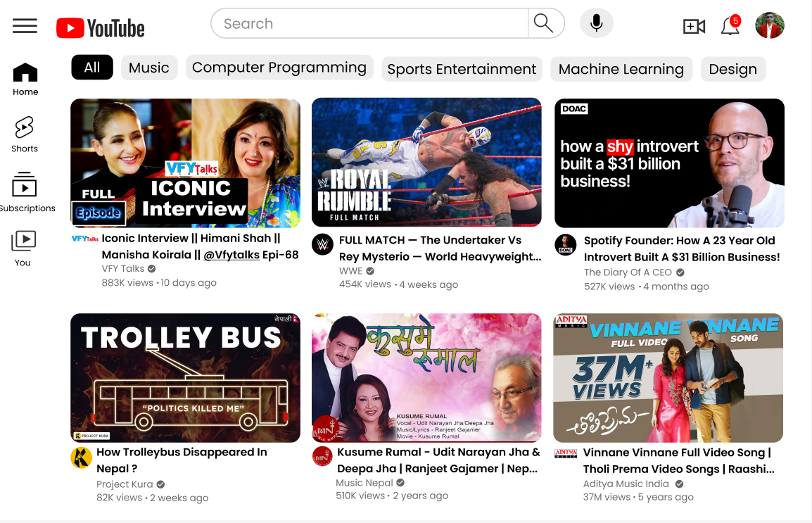Click Aditya Music channel avatar
Viewport: 812px width, 523px height.
(x=566, y=453)
